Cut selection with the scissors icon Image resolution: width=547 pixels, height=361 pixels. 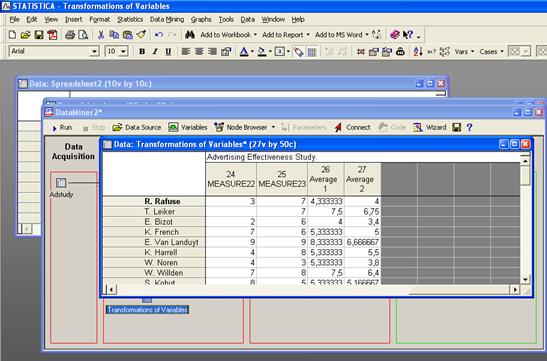point(101,35)
